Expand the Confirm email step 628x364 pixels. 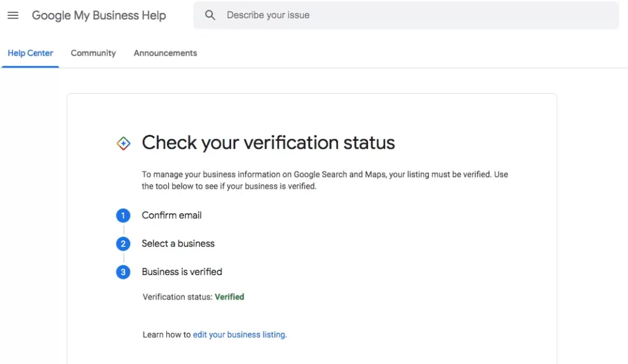point(172,215)
